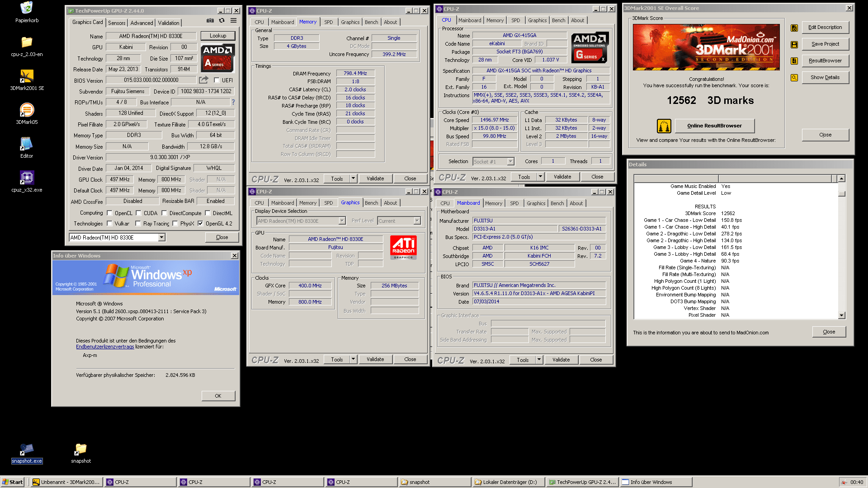The width and height of the screenshot is (868, 488).
Task: Open Tools dropdown arrow in CPU tab window
Action: click(x=540, y=177)
